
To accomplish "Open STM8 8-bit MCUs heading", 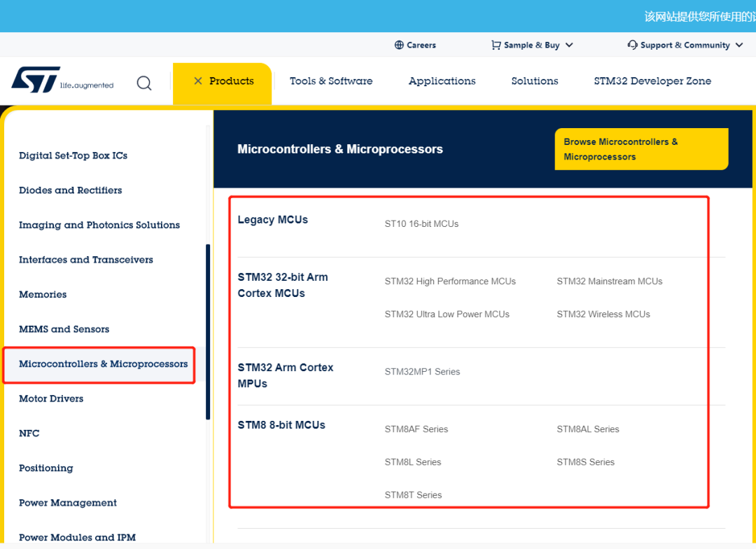I will click(281, 425).
